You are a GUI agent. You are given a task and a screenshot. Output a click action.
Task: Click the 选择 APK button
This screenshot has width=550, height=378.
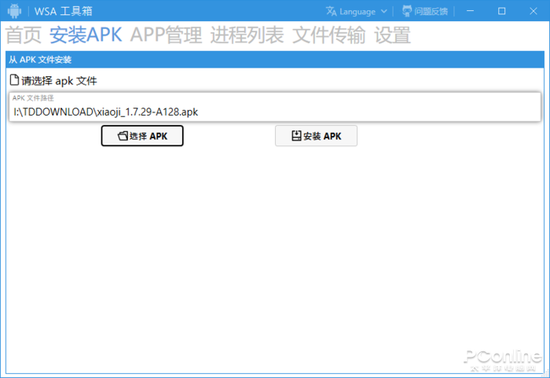tap(142, 136)
